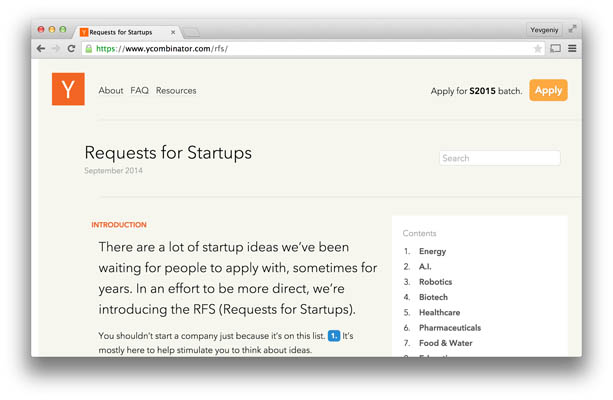Click the cast screen icon in toolbar
Screen dimensions: 613x400
point(556,49)
